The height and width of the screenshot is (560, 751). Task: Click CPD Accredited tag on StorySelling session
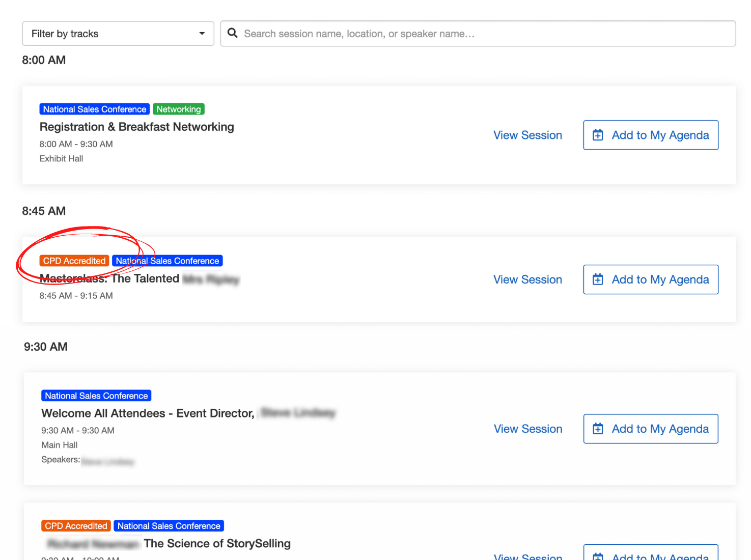(x=76, y=526)
